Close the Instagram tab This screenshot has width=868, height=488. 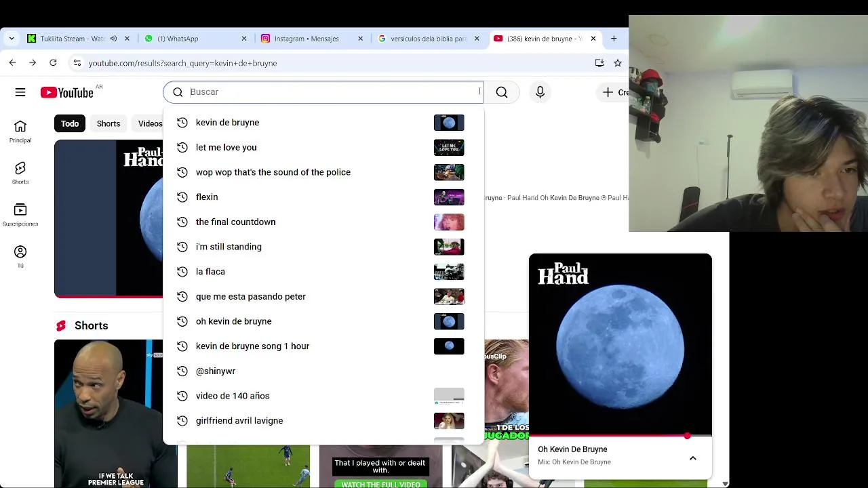361,39
